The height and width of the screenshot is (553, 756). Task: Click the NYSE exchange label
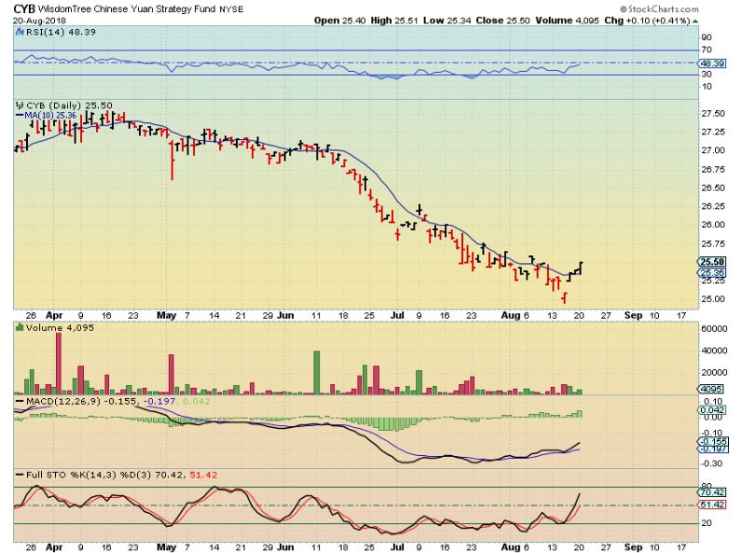pos(231,9)
